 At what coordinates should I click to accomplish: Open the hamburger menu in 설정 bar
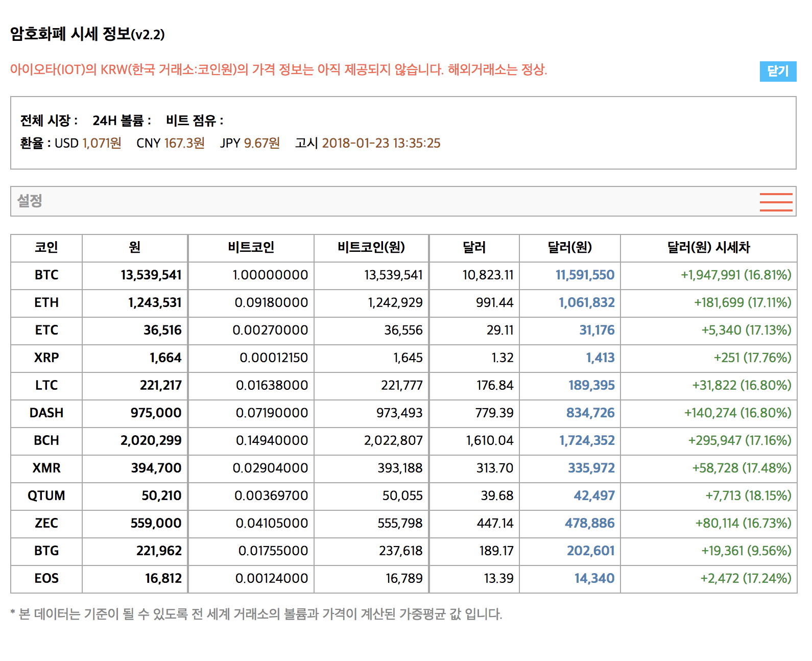pyautogui.click(x=776, y=202)
